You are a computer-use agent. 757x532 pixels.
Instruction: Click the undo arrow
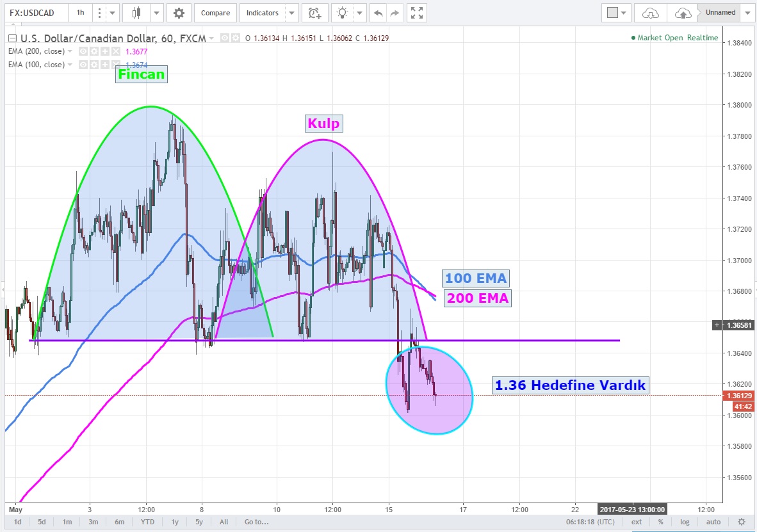pyautogui.click(x=378, y=13)
